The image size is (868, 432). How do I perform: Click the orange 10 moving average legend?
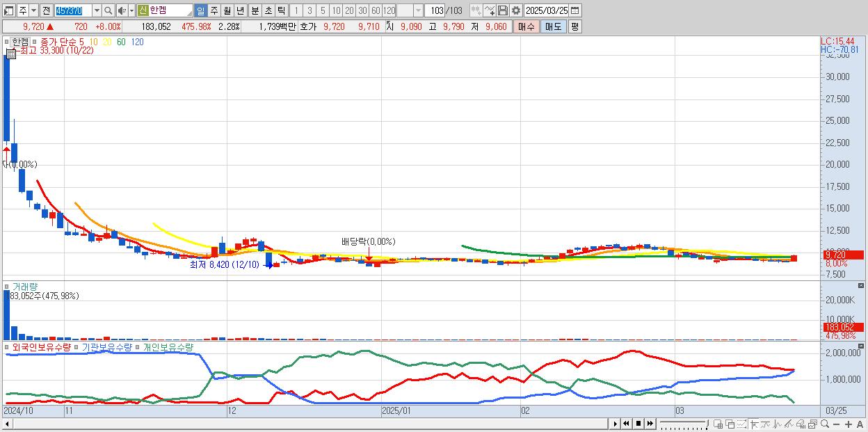pos(93,42)
